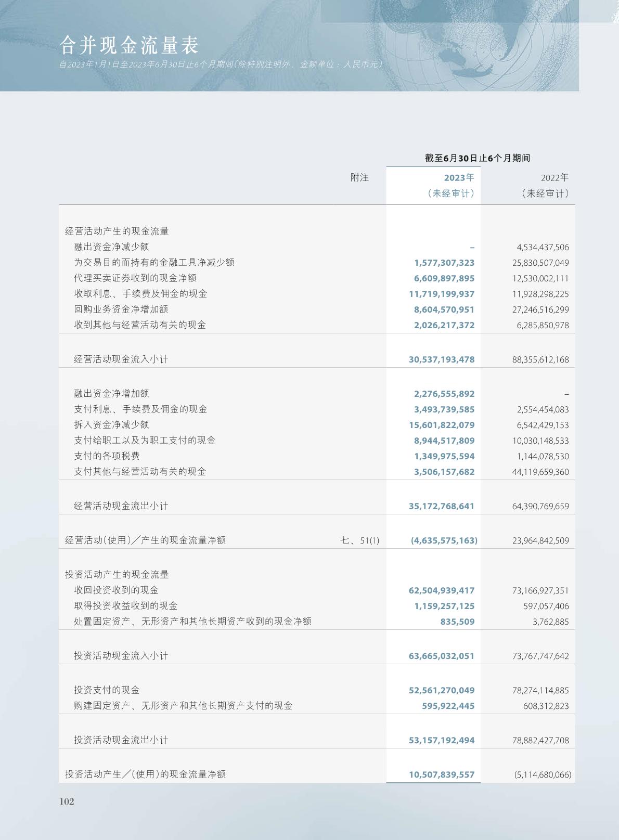The image size is (619, 840).
Task: Click the 2022 figure 88,355,612,168
Action: coord(540,359)
